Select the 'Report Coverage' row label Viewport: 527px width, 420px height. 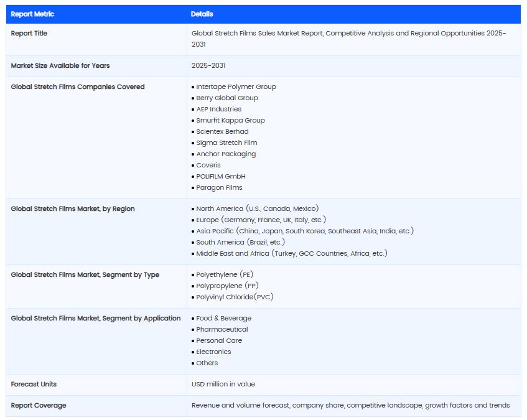tap(39, 405)
